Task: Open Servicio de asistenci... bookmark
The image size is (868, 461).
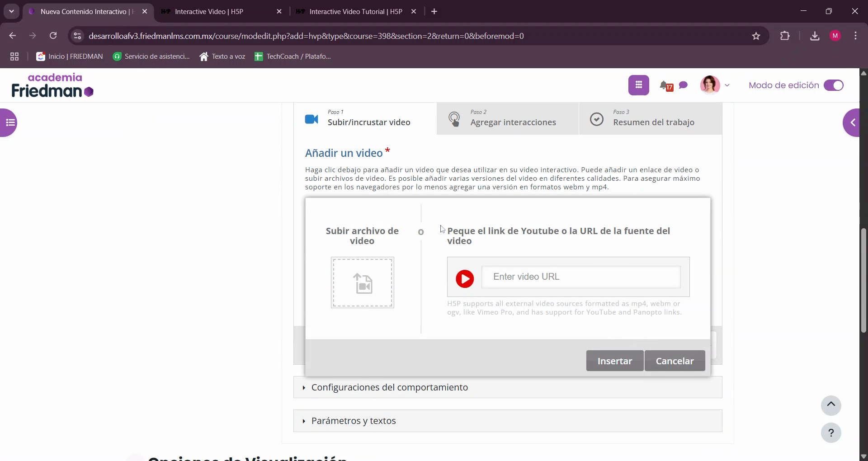Action: (x=151, y=56)
